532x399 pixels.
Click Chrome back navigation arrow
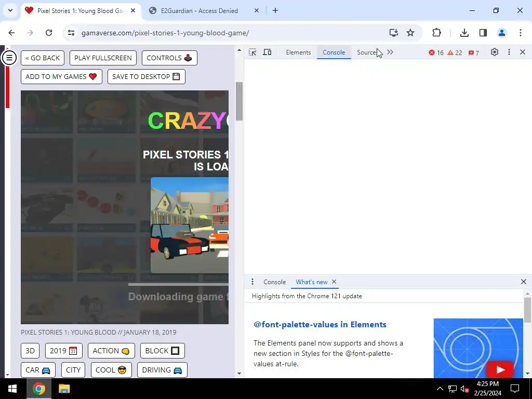[x=11, y=33]
